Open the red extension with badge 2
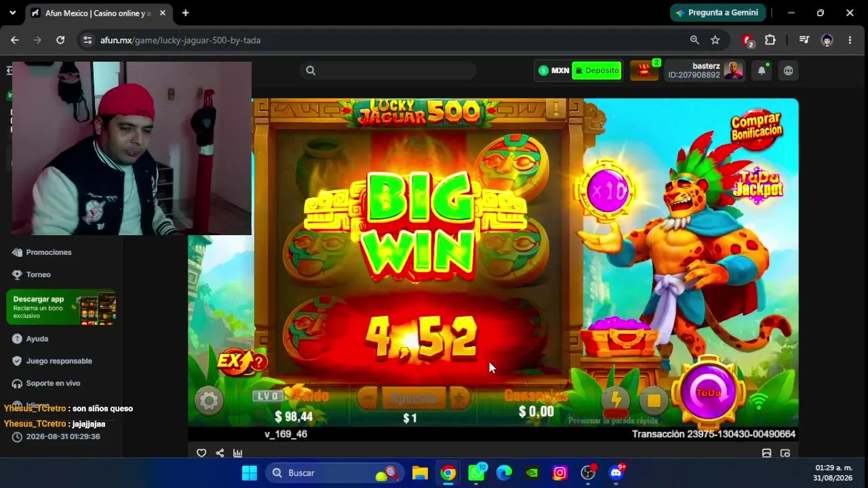This screenshot has height=488, width=868. point(748,41)
